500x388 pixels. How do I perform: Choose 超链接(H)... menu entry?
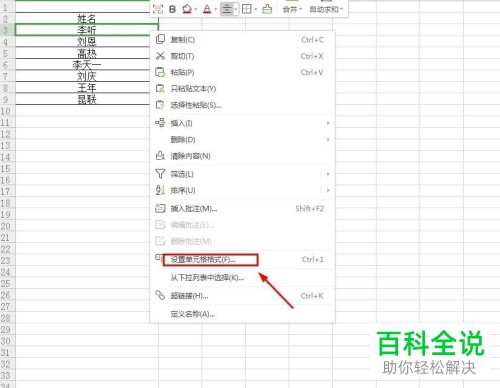pyautogui.click(x=242, y=296)
